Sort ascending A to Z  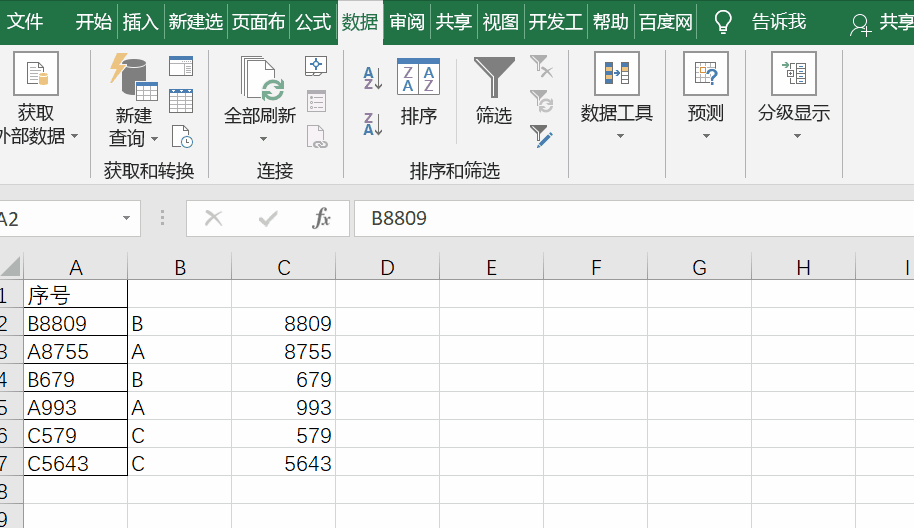click(x=372, y=78)
